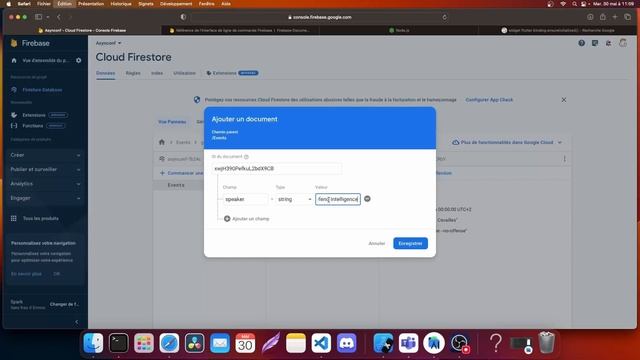Click the Enregistrer button

[410, 243]
